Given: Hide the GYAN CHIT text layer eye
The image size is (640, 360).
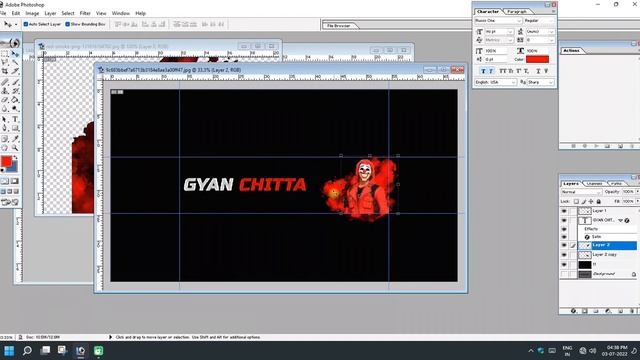Looking at the screenshot, I should tap(564, 220).
